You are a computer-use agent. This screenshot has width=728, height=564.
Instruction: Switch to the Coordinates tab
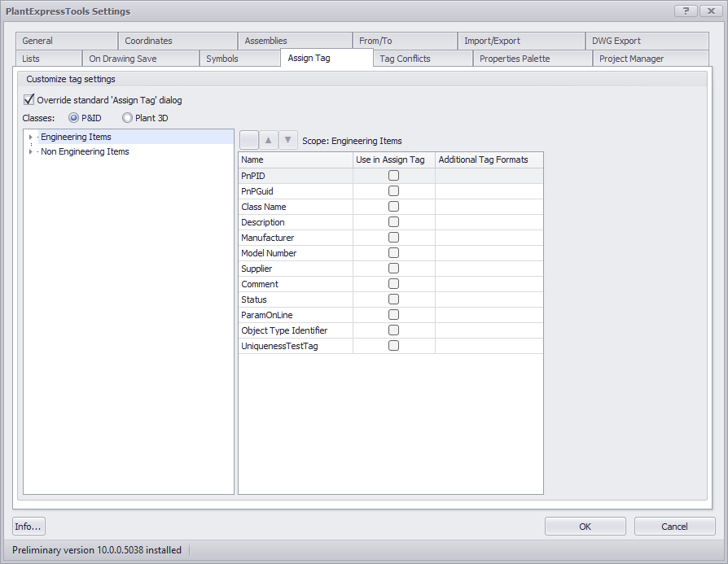tap(178, 41)
